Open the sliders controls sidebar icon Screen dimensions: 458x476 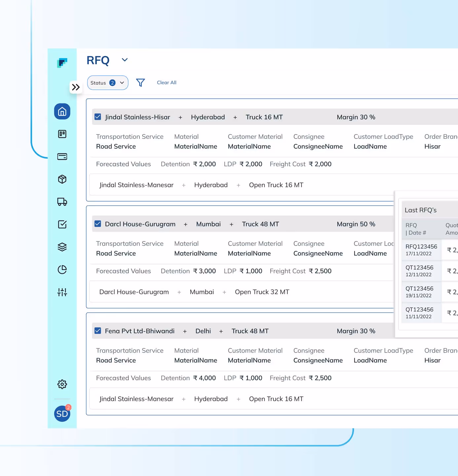click(62, 292)
